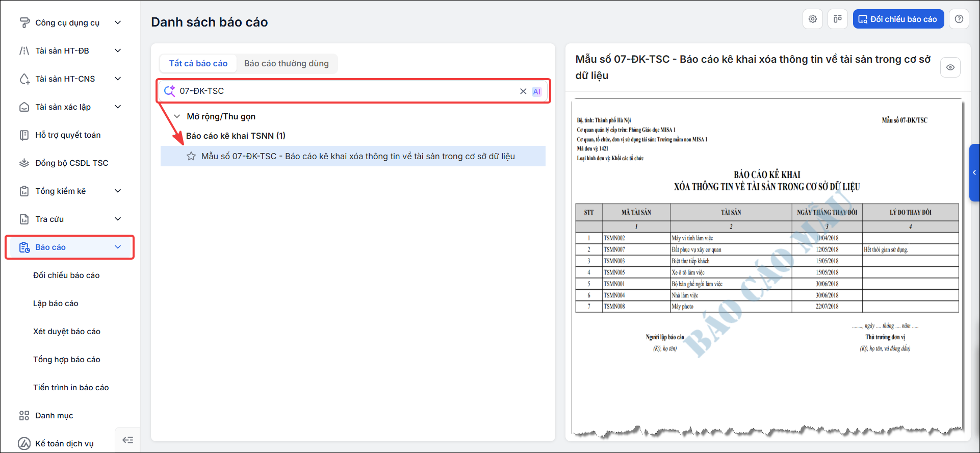
Task: Collapse the sidebar with the arrow icon
Action: [127, 440]
